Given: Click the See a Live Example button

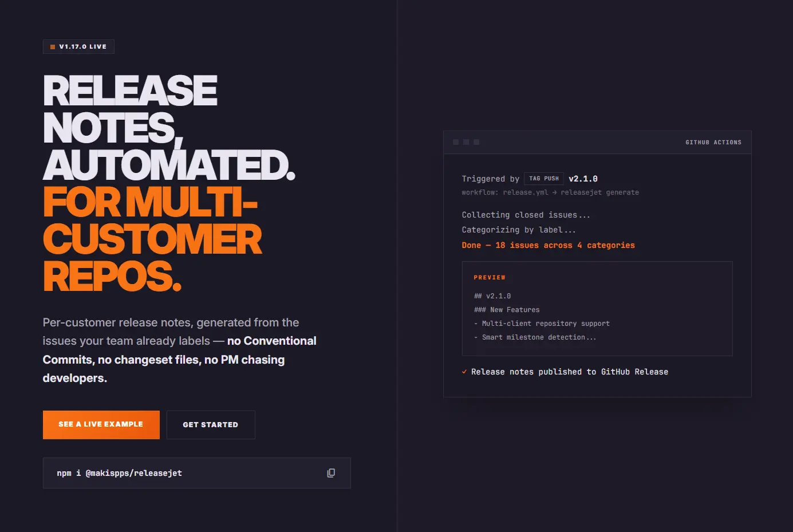Looking at the screenshot, I should 101,425.
